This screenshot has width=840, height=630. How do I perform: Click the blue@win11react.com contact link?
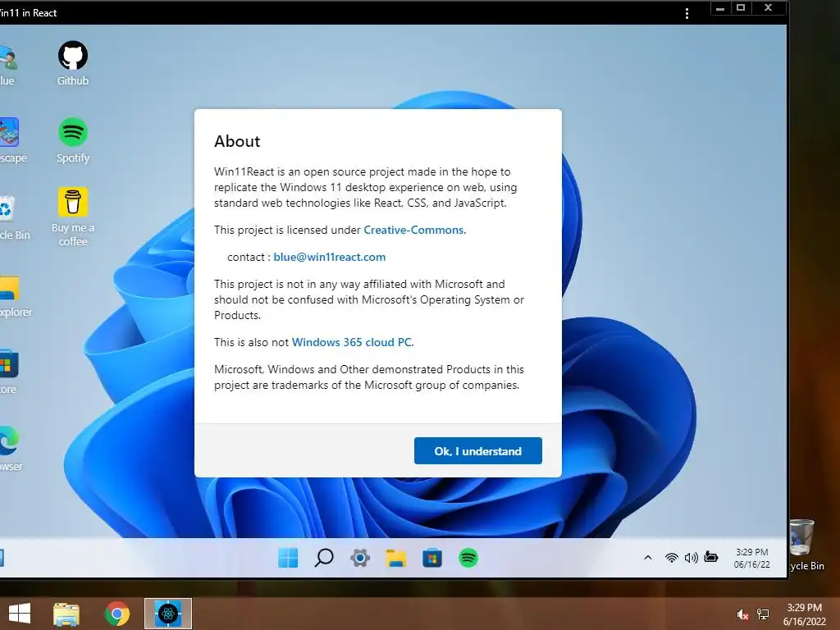click(330, 257)
